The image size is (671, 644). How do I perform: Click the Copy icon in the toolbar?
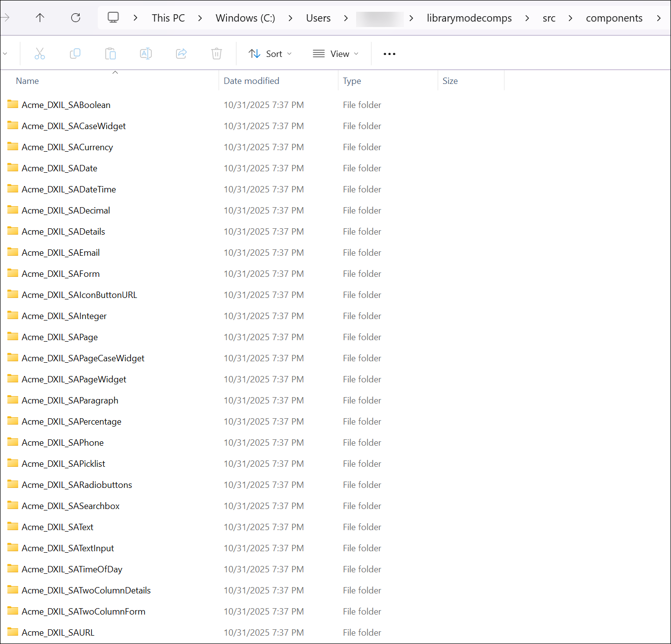pos(75,54)
